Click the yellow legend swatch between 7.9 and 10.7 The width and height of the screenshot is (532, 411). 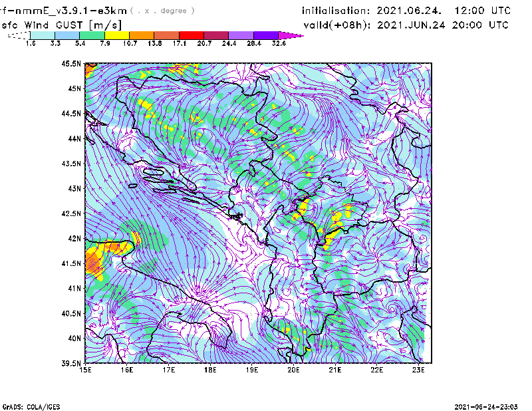click(117, 35)
